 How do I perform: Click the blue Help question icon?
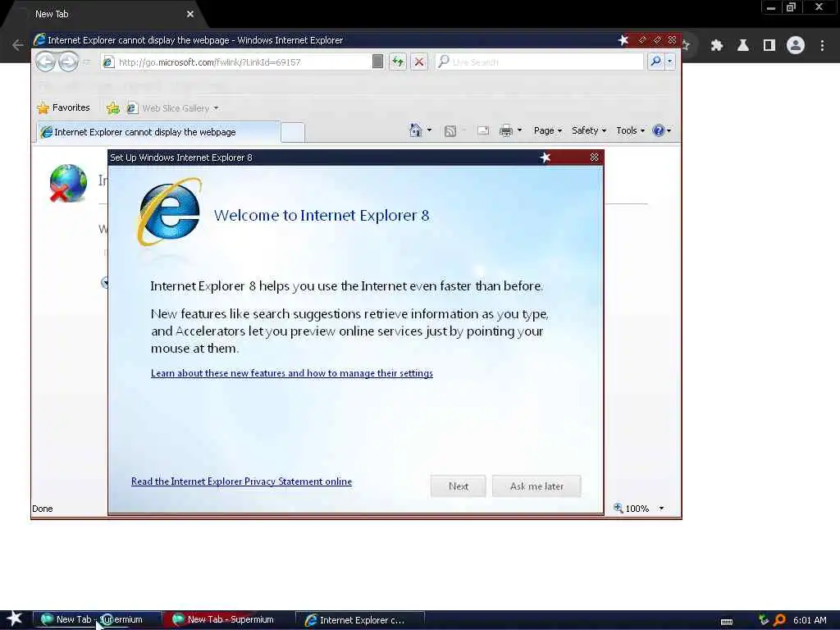pos(659,130)
